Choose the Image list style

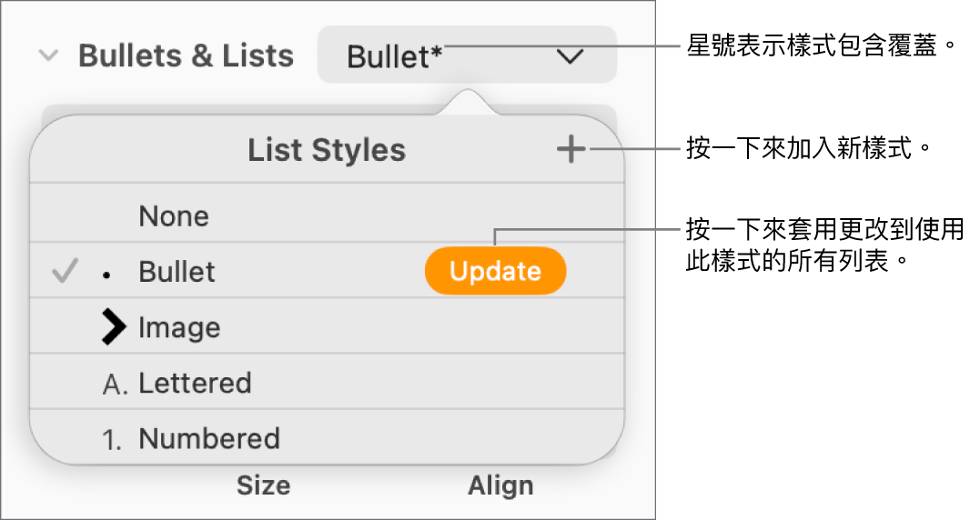[179, 327]
